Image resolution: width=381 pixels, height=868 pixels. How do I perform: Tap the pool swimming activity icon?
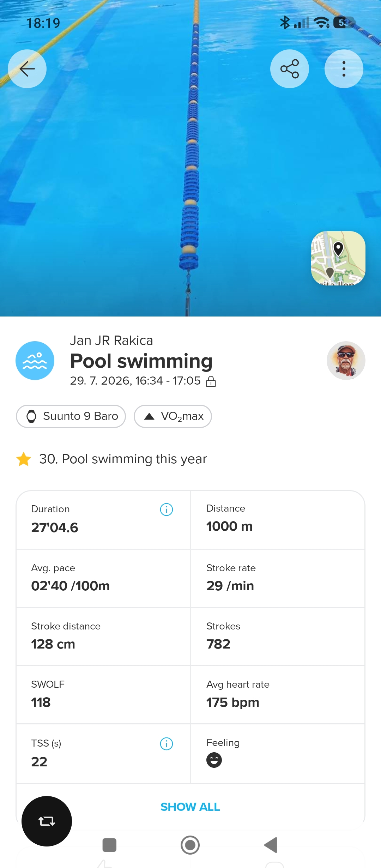tap(35, 361)
